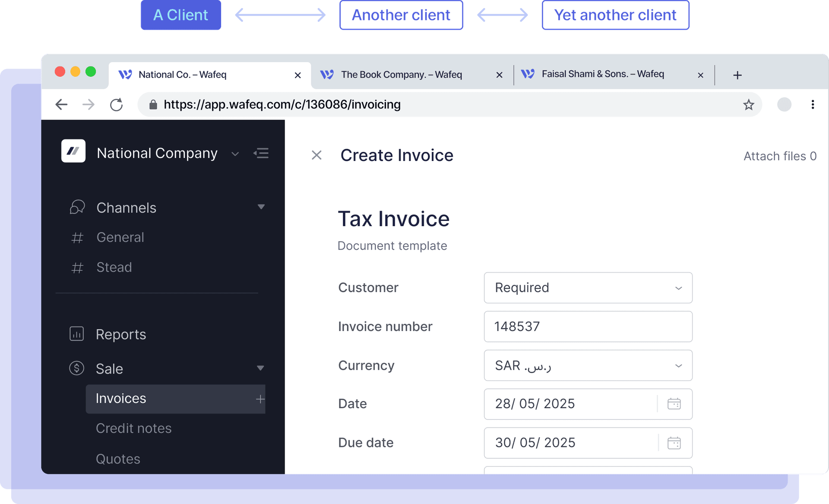
Task: Select the Channels speech-bubble icon
Action: tap(77, 207)
